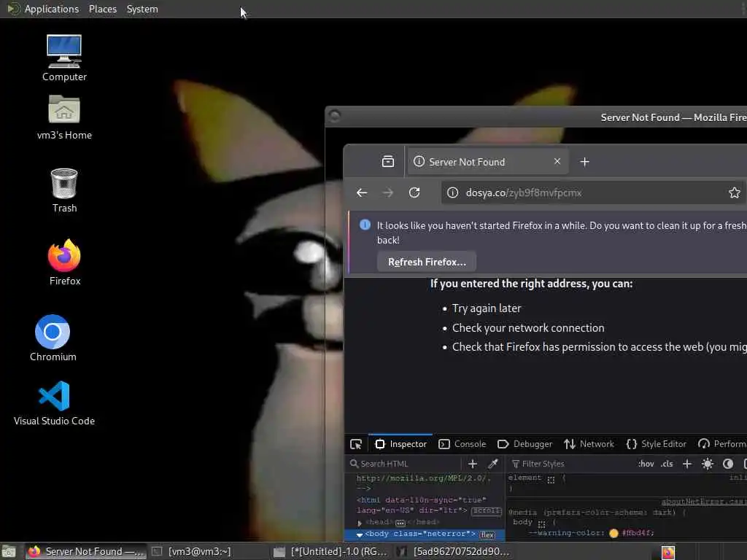Show site information for dosya.co
This screenshot has height=560, width=747.
[x=452, y=192]
